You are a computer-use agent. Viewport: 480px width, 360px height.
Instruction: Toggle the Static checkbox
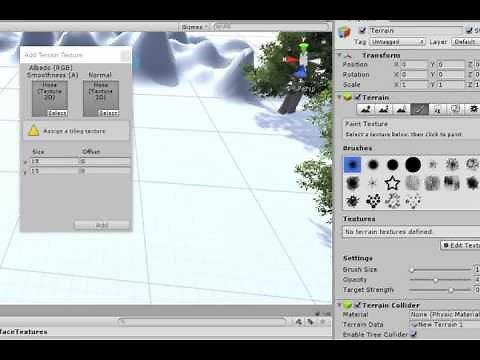tap(469, 30)
